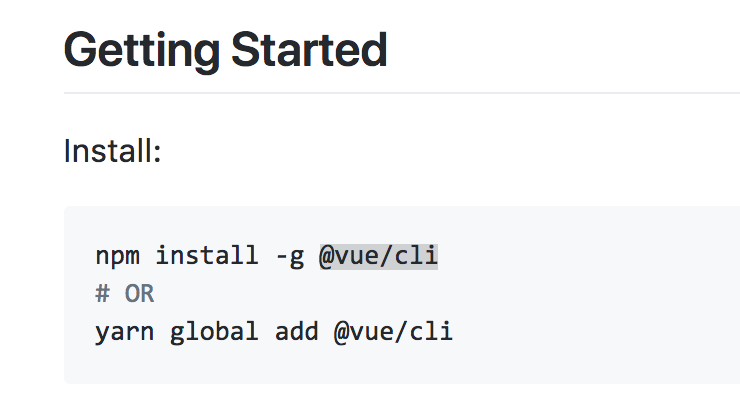Click "@vue/cli" in the yarn command
The width and height of the screenshot is (740, 414).
click(x=393, y=331)
